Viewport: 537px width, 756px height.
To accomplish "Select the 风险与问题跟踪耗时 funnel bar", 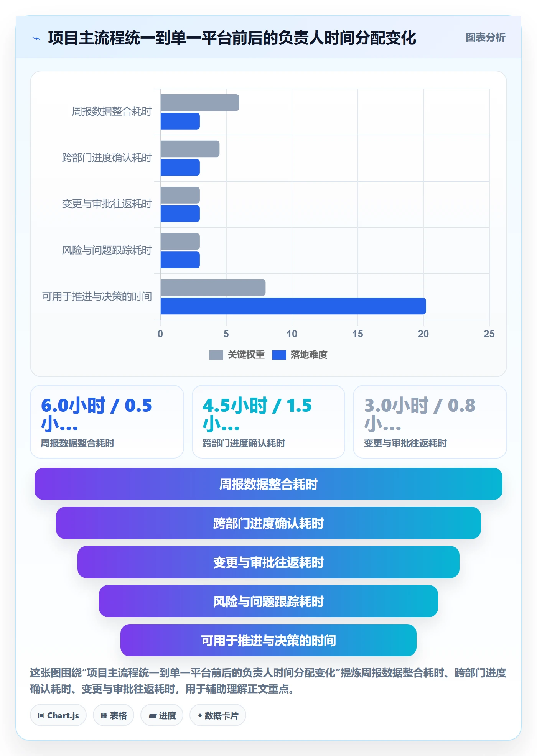I will click(268, 601).
